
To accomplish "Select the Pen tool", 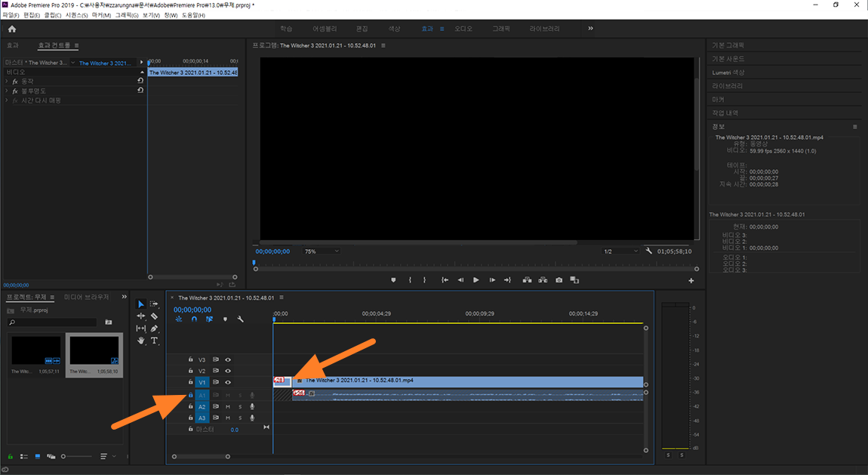I will (x=154, y=328).
